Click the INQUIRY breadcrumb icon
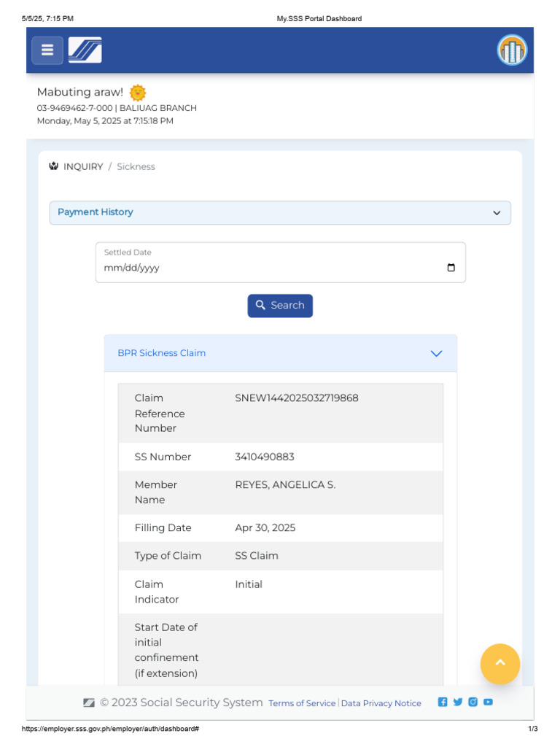Screen dimensions: 560x747 pyautogui.click(x=53, y=166)
